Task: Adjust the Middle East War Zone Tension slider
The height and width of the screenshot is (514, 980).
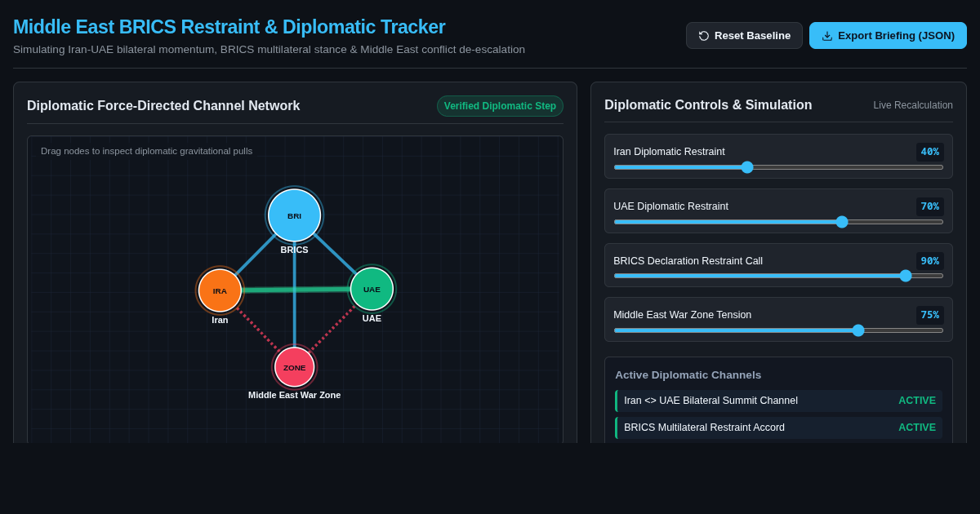Action: pyautogui.click(x=778, y=330)
